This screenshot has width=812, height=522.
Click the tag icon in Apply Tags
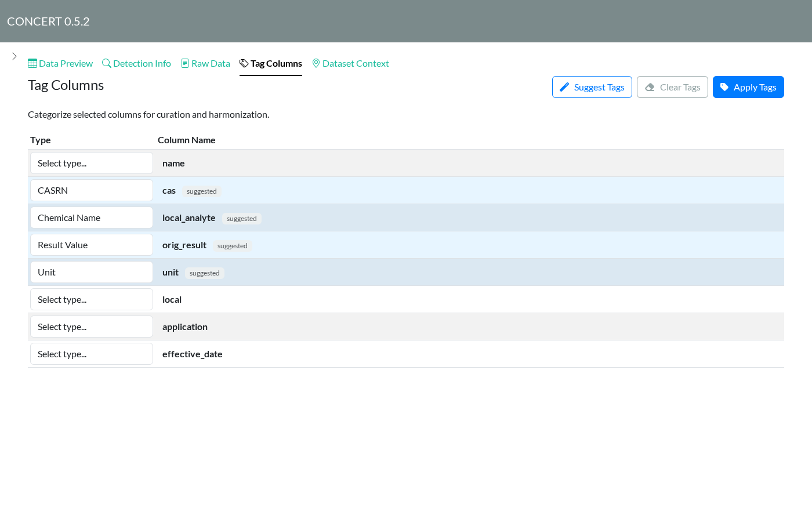pyautogui.click(x=724, y=87)
